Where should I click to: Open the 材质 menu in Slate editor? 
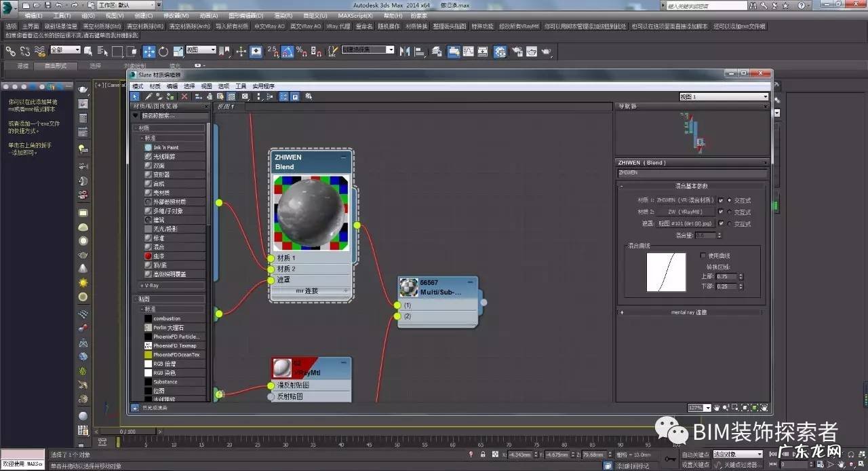click(155, 86)
